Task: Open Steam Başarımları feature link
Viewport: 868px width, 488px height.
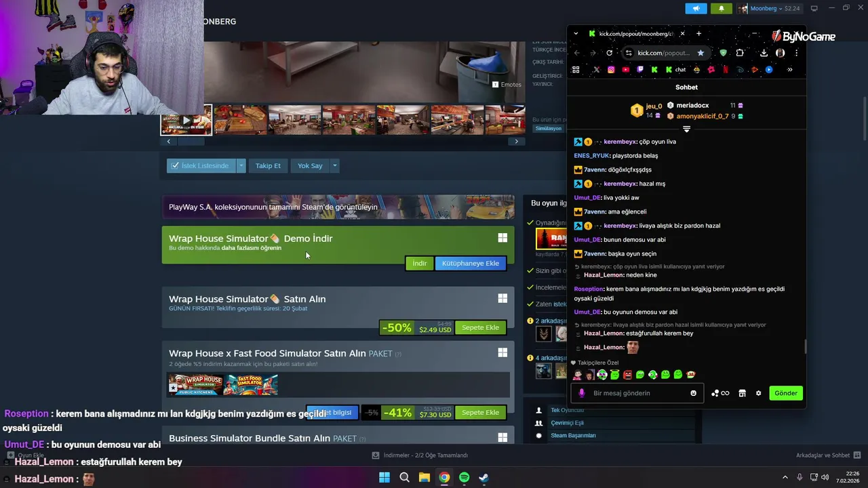Action: 573,435
